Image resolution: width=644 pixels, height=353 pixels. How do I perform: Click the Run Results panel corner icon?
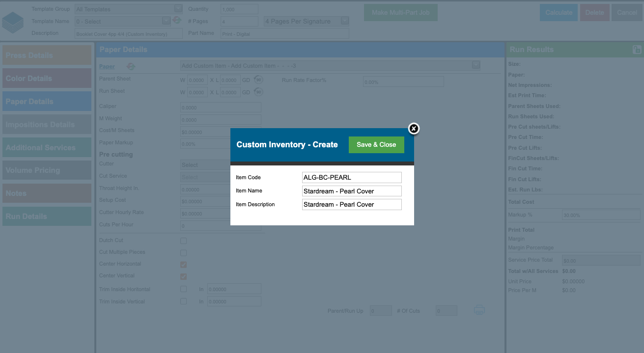pos(637,49)
